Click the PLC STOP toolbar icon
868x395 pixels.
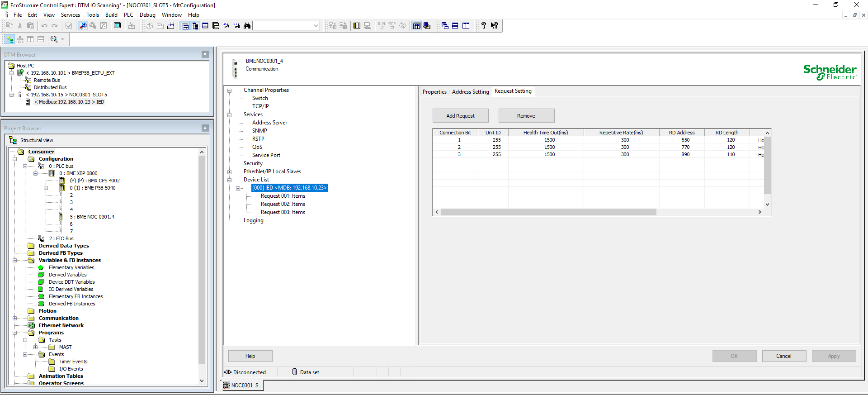392,26
